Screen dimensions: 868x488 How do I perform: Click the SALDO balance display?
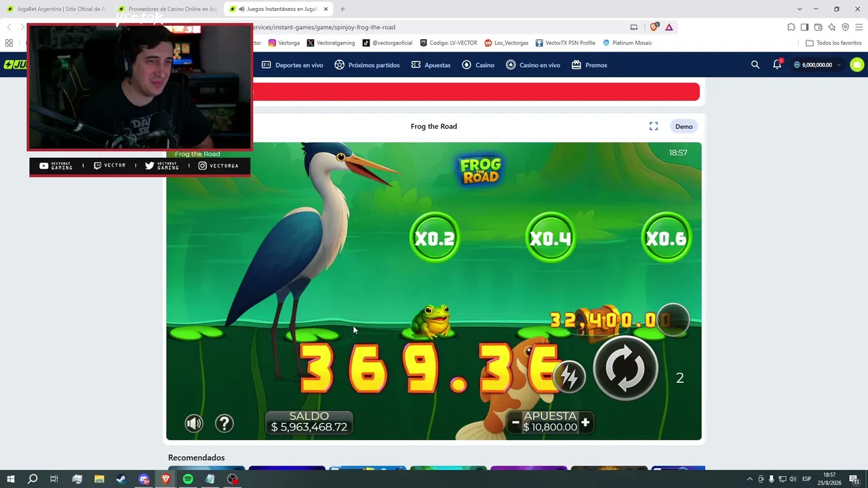click(x=309, y=422)
